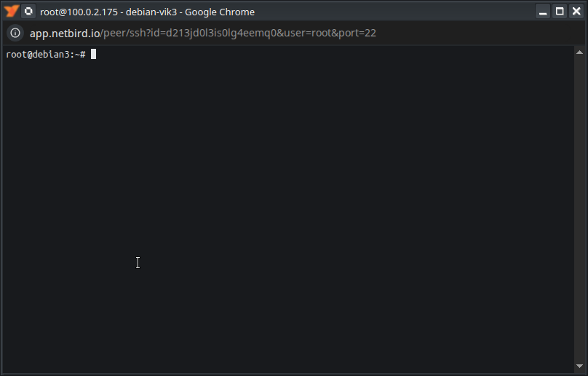
Task: Maximize the NetBird SSH window
Action: (560, 11)
